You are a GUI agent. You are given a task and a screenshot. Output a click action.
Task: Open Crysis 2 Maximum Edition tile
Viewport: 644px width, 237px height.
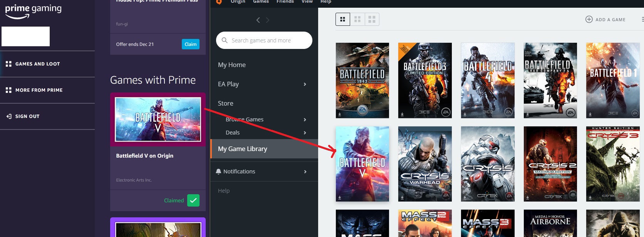(550, 164)
